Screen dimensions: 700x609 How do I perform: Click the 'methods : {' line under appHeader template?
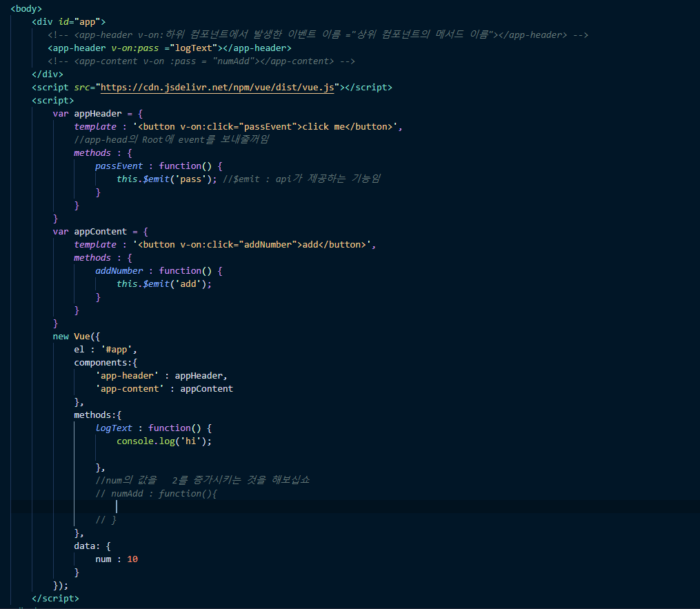[103, 153]
